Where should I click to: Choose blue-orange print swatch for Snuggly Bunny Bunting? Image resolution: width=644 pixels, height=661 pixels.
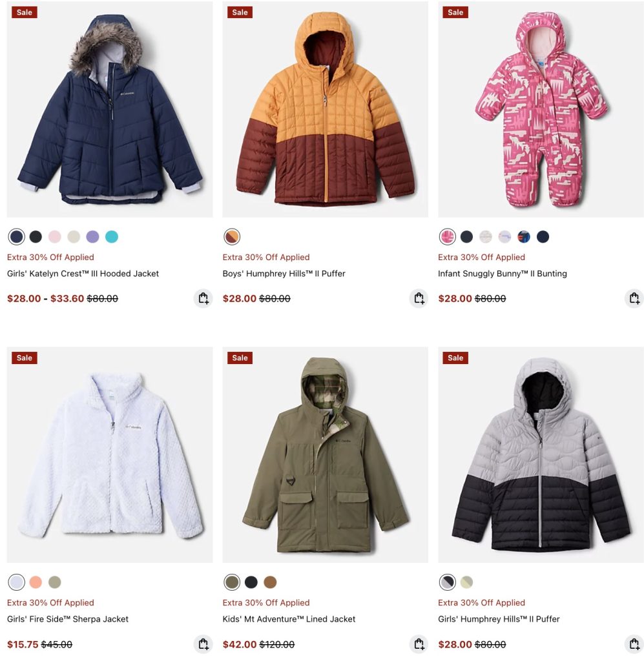point(524,237)
